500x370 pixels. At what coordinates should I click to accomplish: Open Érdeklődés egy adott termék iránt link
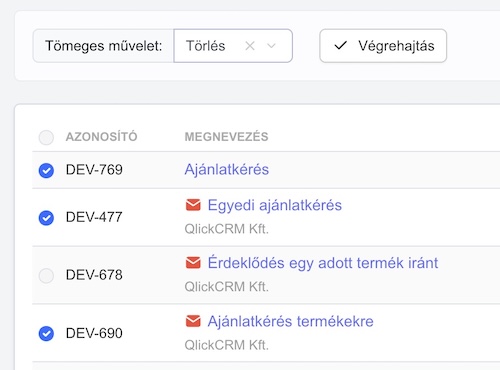(x=323, y=263)
